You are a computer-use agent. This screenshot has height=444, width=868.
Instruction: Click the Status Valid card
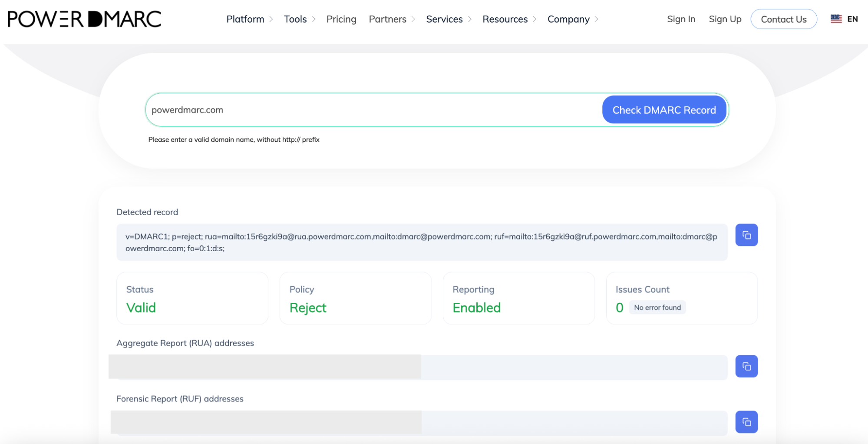point(192,298)
